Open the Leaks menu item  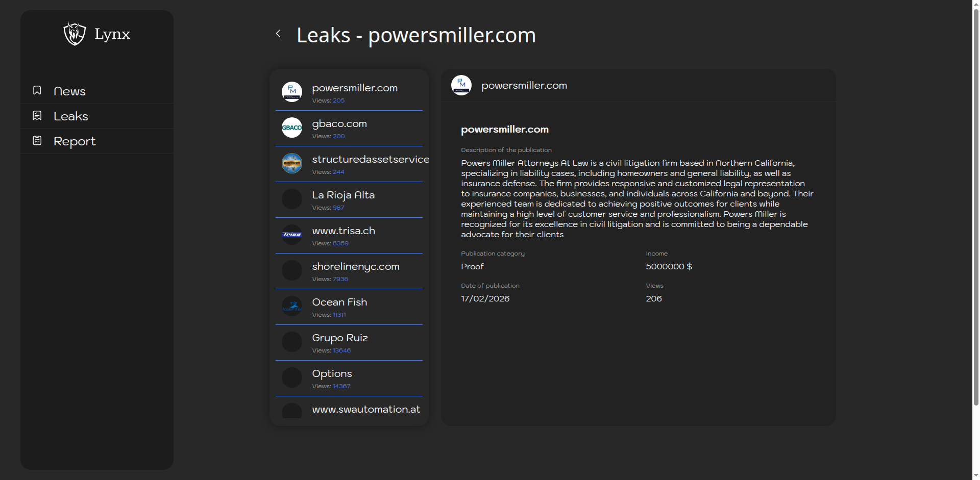[71, 116]
